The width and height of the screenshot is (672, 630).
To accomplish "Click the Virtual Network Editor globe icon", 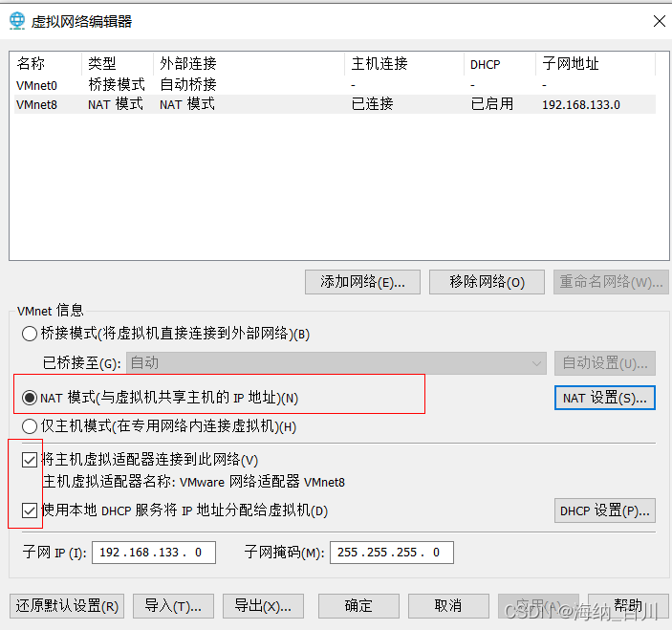I will [x=17, y=21].
